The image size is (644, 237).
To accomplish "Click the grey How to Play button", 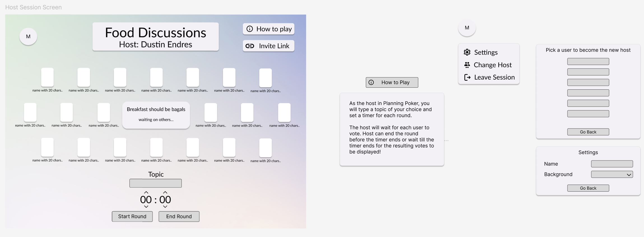I will (x=392, y=82).
